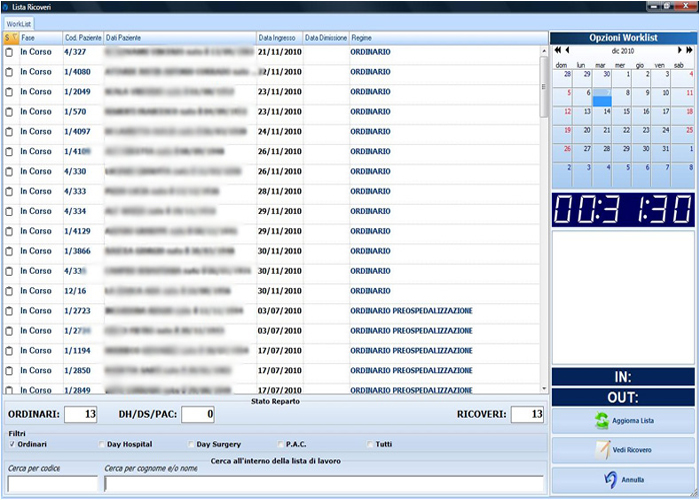Sort the list by the Data Ingresso column
The image size is (700, 500).
coord(279,37)
